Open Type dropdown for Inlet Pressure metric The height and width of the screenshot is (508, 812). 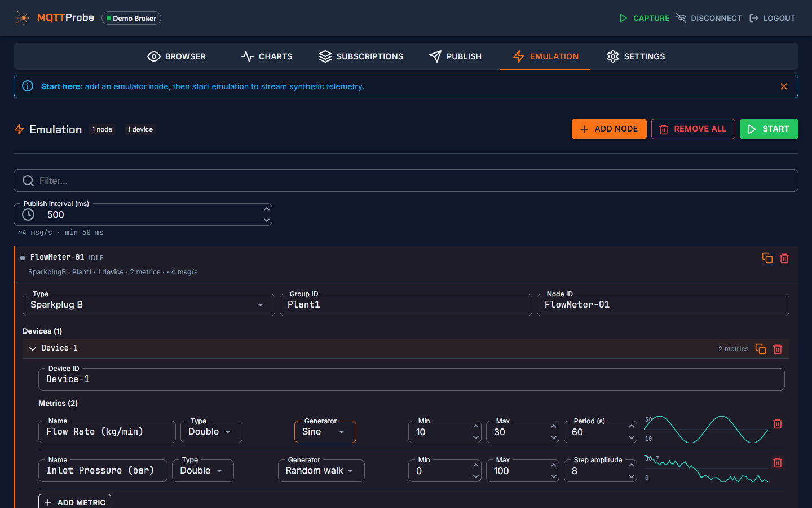click(x=203, y=471)
